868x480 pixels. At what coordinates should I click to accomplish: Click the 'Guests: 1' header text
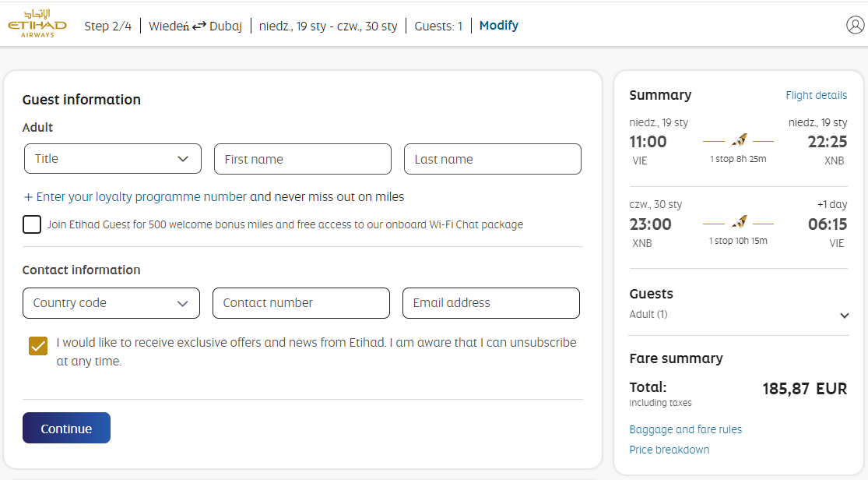(x=438, y=26)
